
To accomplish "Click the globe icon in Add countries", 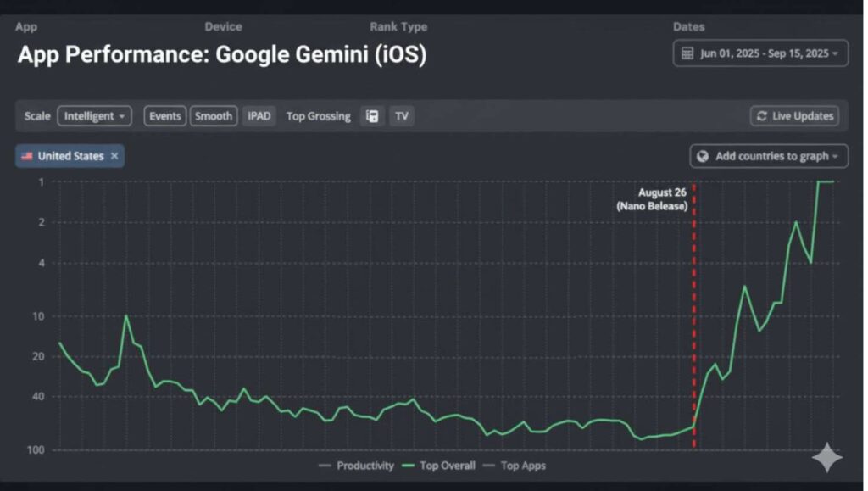I will 703,157.
